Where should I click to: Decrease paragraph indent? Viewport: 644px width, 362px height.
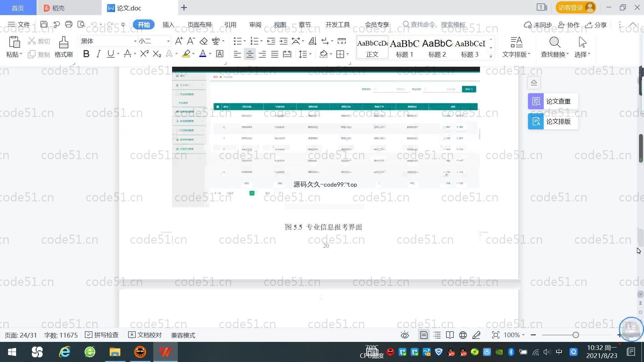pos(271,41)
